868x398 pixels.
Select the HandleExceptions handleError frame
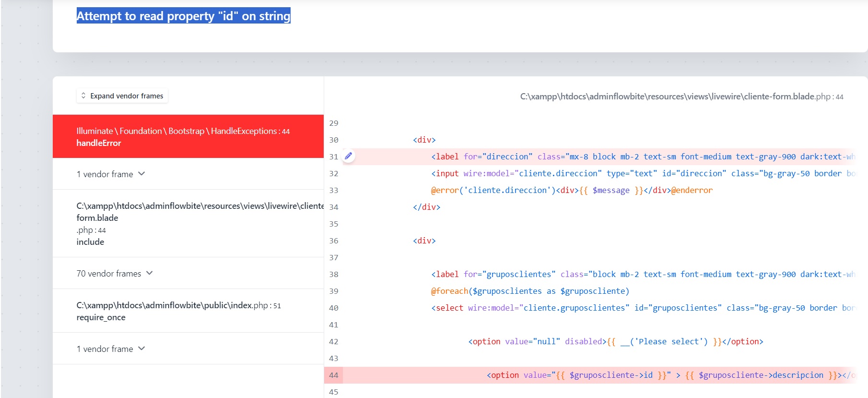[x=188, y=136]
